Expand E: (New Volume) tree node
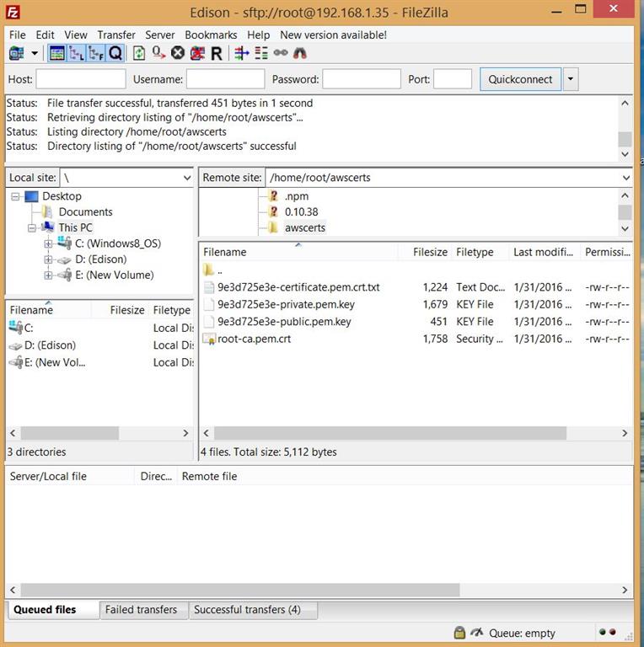Viewport: 644px width, 647px height. [x=48, y=275]
